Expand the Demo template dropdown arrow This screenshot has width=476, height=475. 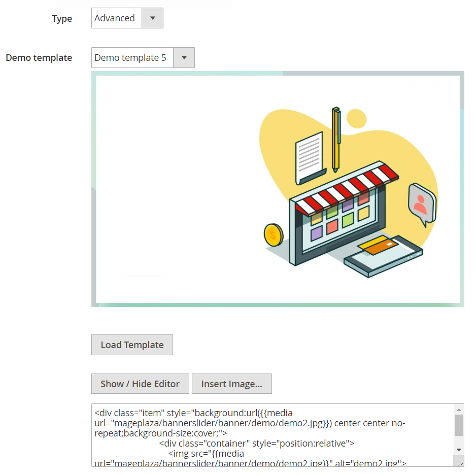pyautogui.click(x=184, y=58)
